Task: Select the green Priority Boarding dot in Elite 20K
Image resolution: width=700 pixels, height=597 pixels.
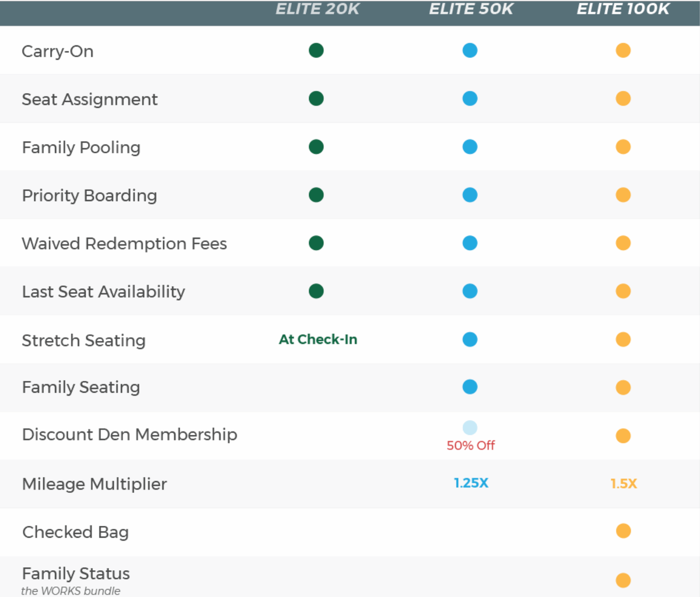Action: (x=316, y=195)
